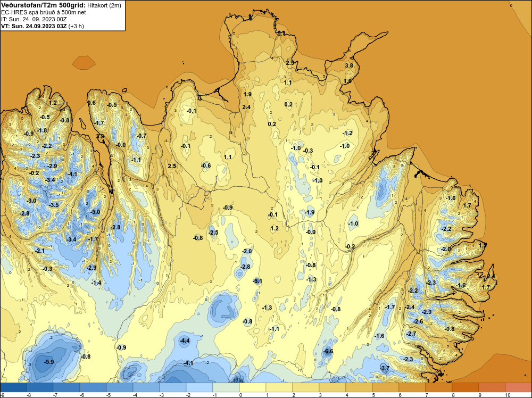532x398 pixels.
Task: Select the line "EC-HRES spá brúuð á 500m net"
Action: point(44,12)
